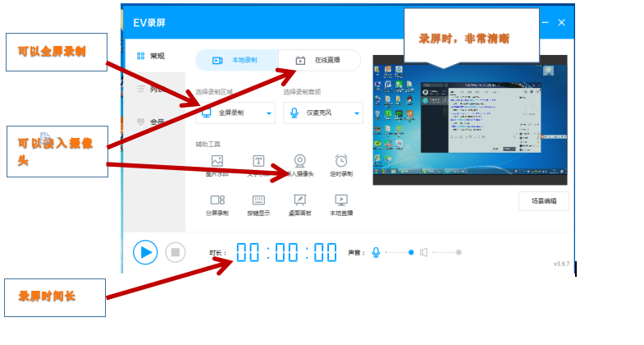Enable the 按键显示 keystroke display tool
Screen dimensions: 644x345
tap(258, 200)
